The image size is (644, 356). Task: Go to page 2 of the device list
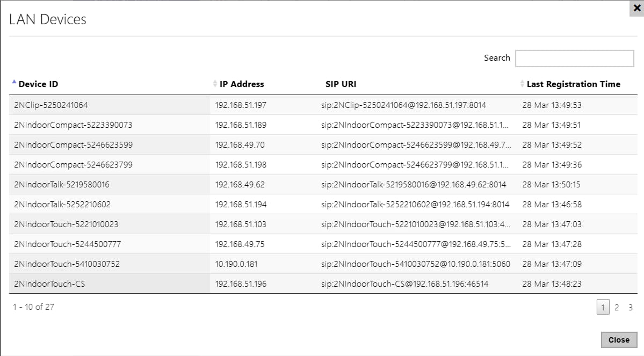click(617, 307)
